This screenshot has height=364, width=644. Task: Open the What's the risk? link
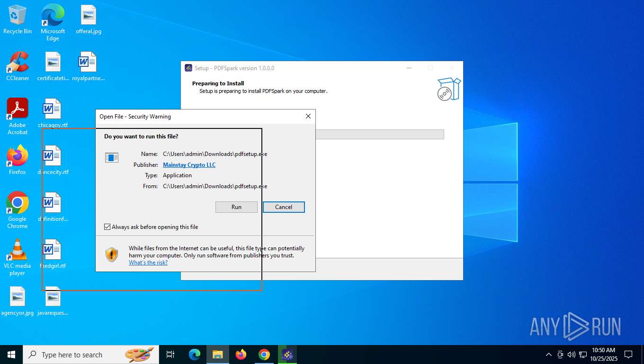[x=148, y=263]
